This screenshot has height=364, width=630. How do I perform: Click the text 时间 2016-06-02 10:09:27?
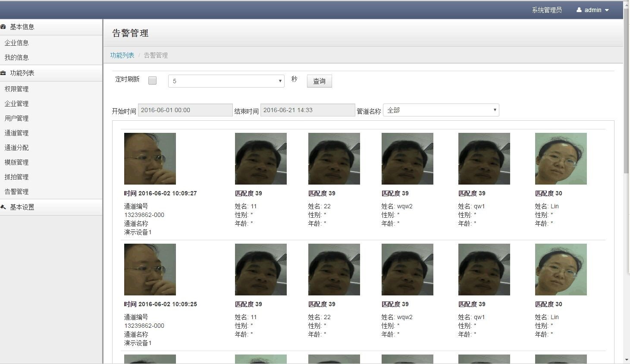click(x=160, y=193)
